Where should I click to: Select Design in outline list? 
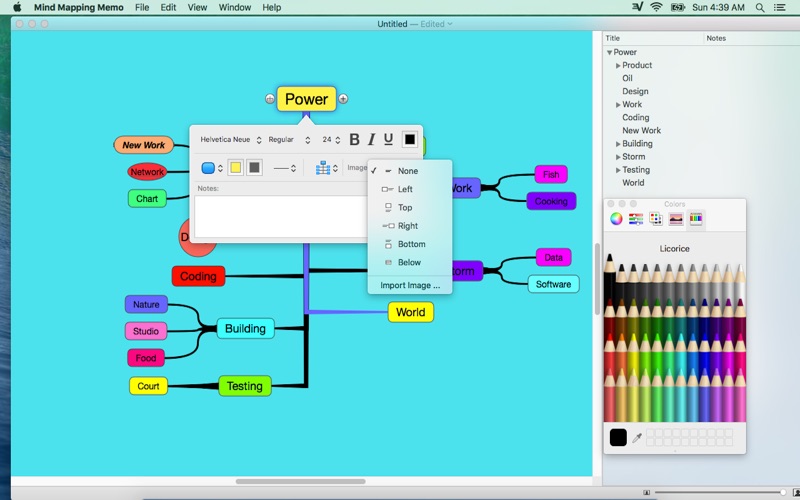click(635, 91)
